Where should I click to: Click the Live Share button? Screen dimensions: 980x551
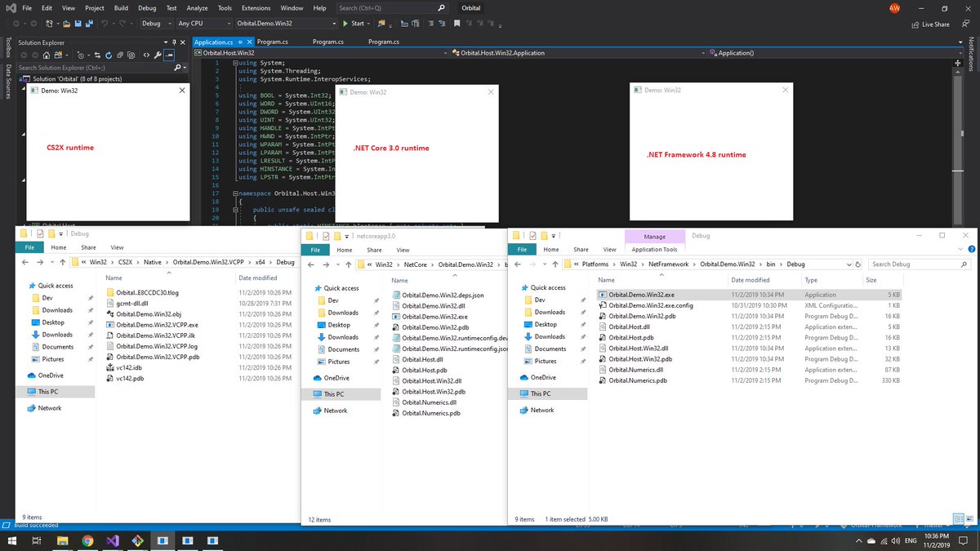tap(930, 24)
